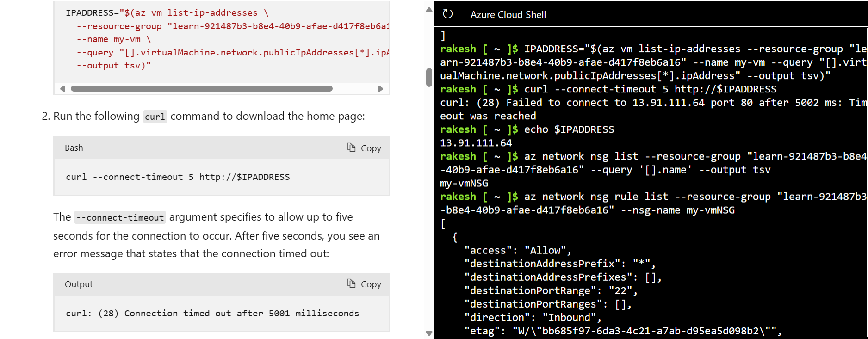
Task: Click '"destinationAddressPrefixes": []' terminal line
Action: [x=563, y=277]
